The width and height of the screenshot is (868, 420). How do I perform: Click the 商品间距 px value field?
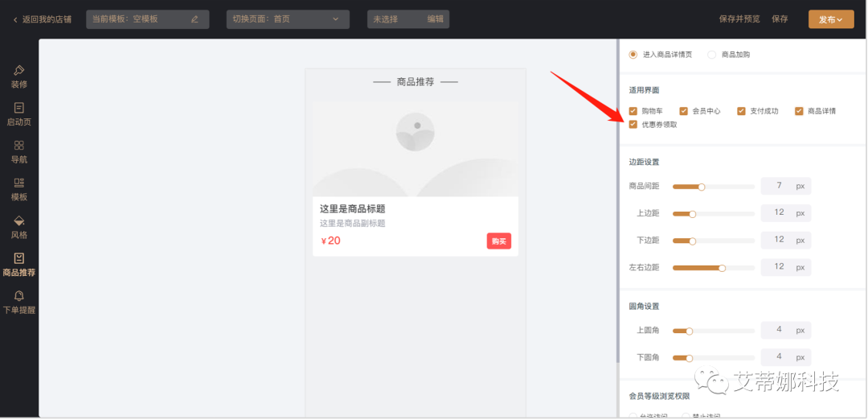[x=786, y=186]
